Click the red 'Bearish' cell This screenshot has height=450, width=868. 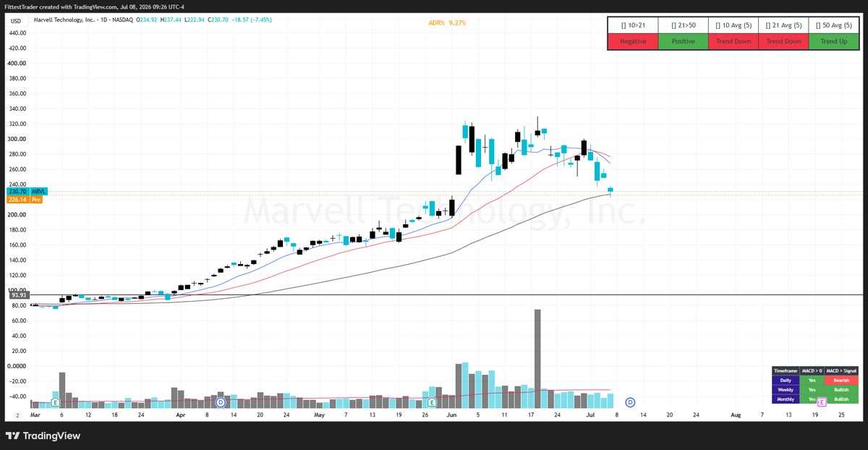(x=841, y=380)
